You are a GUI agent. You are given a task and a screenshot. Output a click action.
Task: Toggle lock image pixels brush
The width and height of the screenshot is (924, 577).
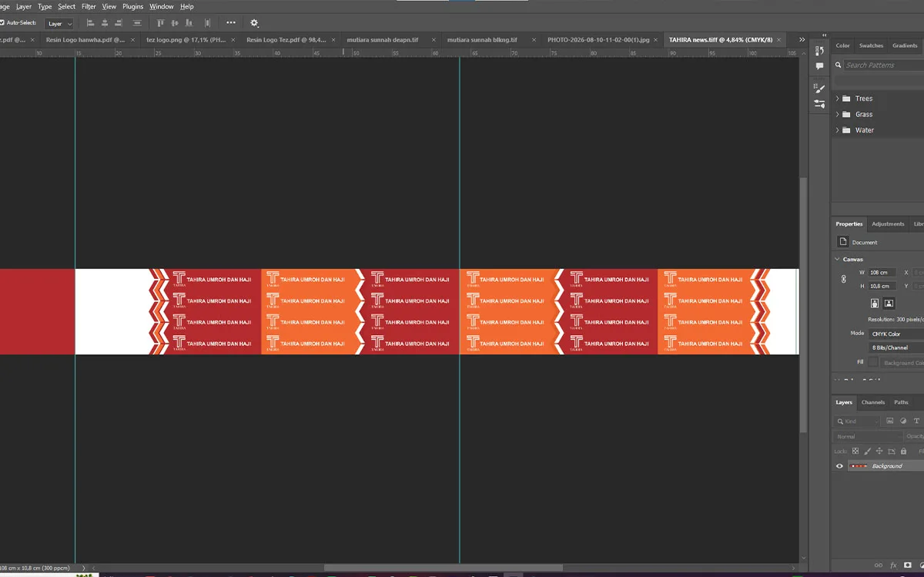coord(868,451)
